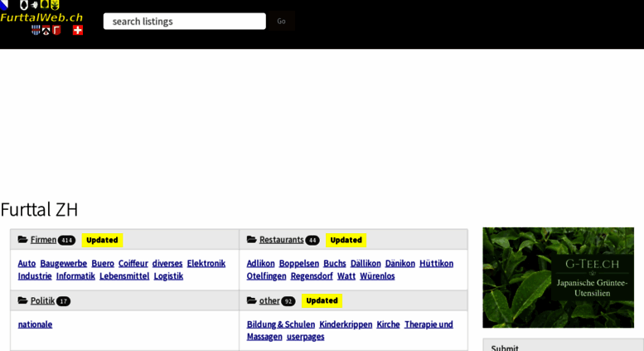Open the diverses subcategory link
Image resolution: width=644 pixels, height=351 pixels.
click(167, 263)
